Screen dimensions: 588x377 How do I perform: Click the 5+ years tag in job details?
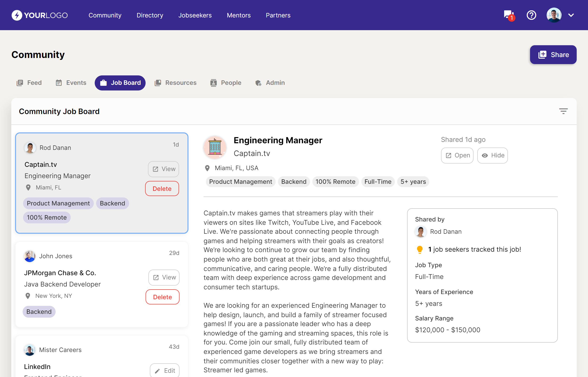(413, 182)
